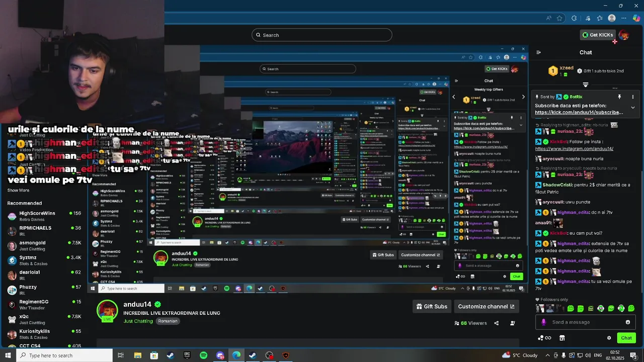Viewport: 644px width, 362px height.
Task: Click the user icon beside share
Action: click(x=513, y=323)
